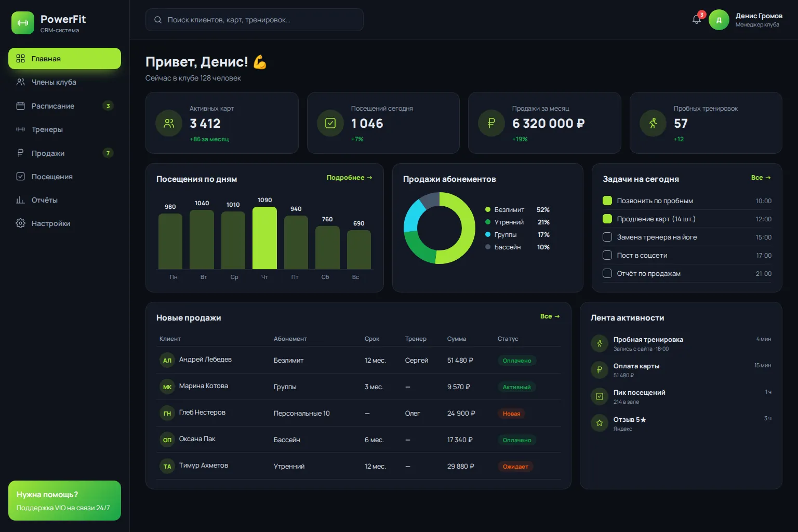This screenshot has width=798, height=532.
Task: Click the Вс bar showing 690
Action: tap(359, 249)
